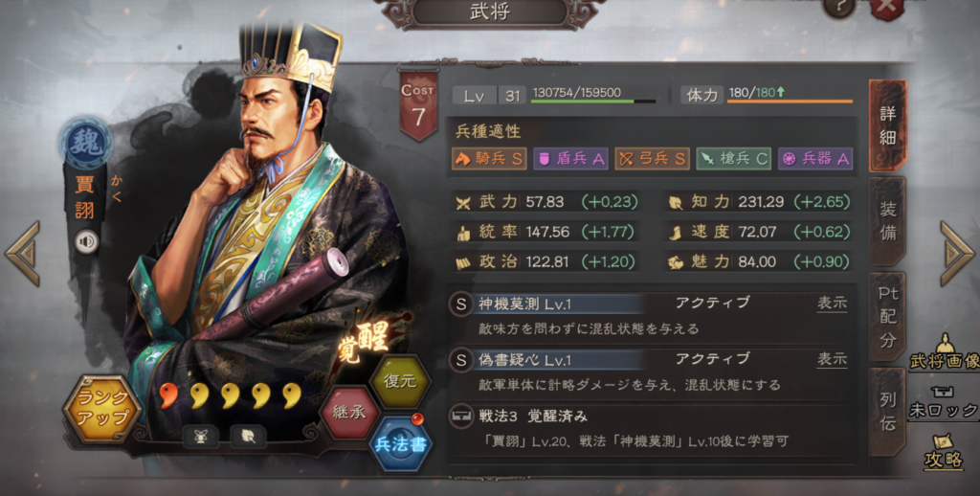Open the 兵法書 blue hexagon button
Viewport: 980px width, 496px height.
point(400,442)
